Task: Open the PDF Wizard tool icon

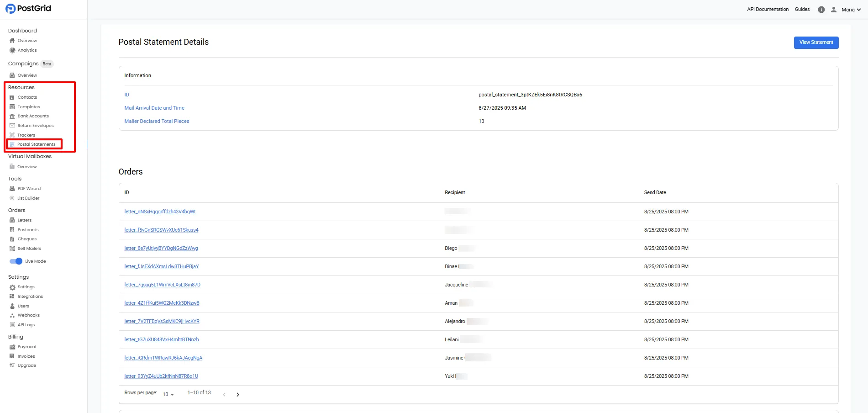Action: [x=12, y=188]
